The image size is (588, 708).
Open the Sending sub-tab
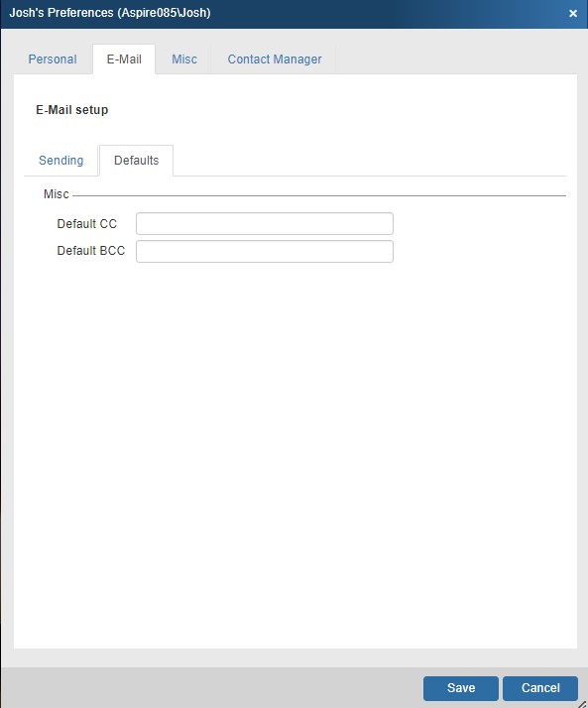[60, 161]
